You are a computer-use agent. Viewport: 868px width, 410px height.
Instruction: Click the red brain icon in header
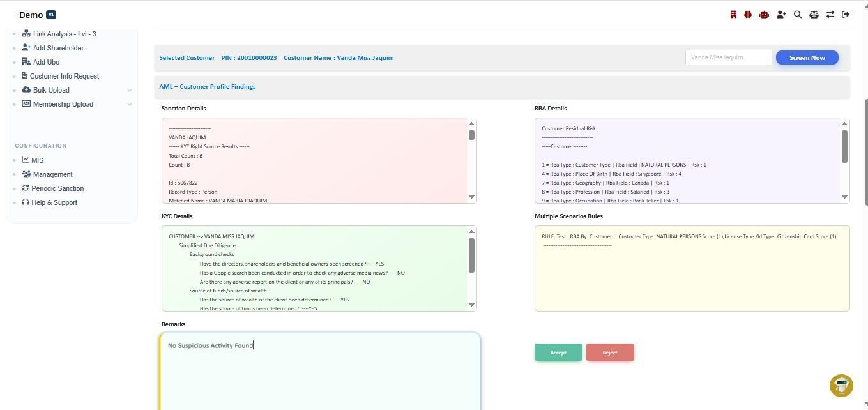tap(748, 14)
